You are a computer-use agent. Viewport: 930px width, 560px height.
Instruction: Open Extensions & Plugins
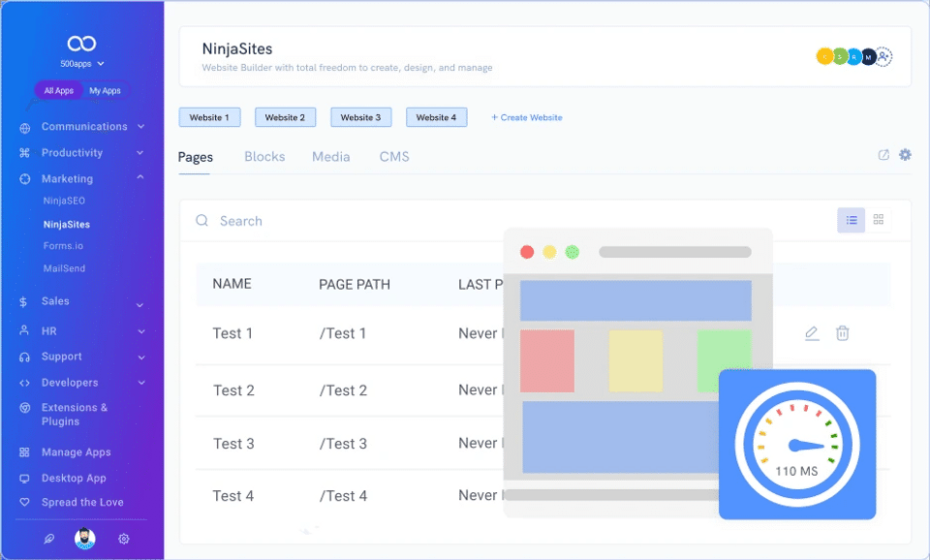pyautogui.click(x=75, y=414)
